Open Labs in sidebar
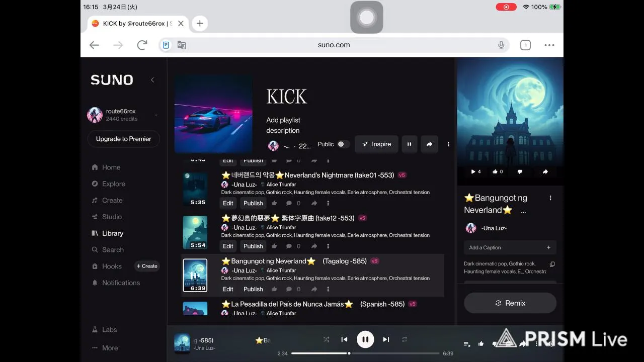644x362 pixels. pyautogui.click(x=105, y=330)
